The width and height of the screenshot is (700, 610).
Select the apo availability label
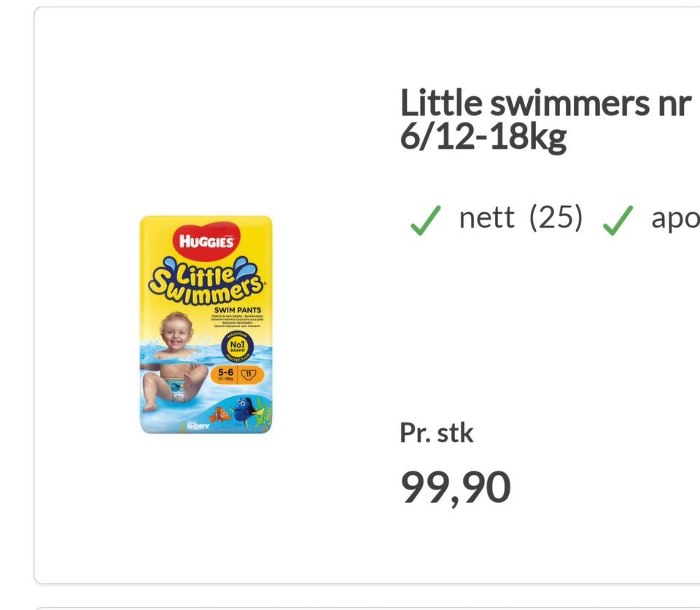coord(675,217)
